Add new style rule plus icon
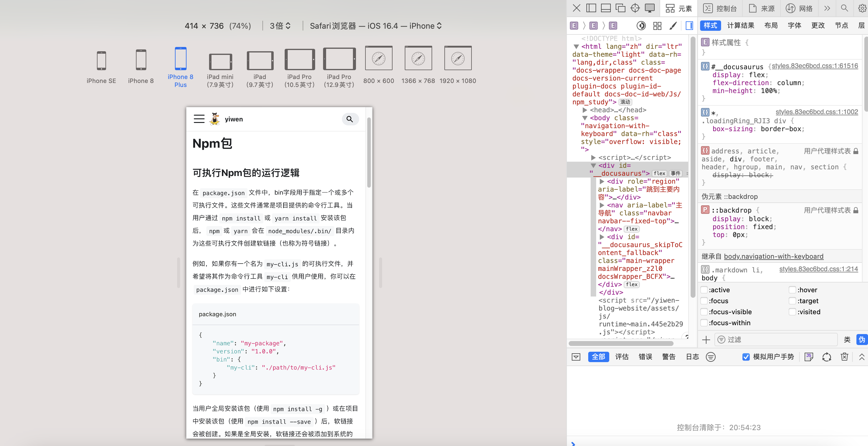 [x=706, y=340]
